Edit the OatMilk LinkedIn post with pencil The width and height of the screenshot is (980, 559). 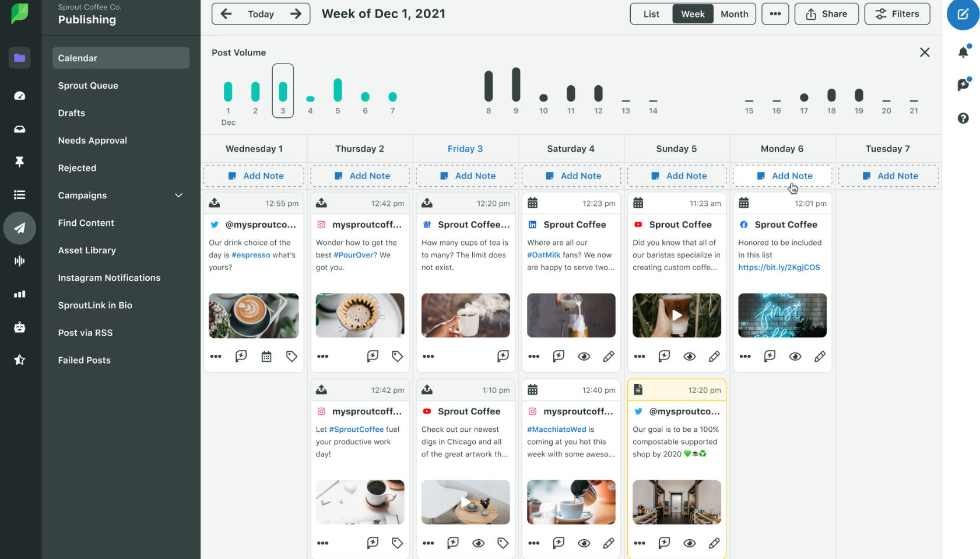click(609, 357)
